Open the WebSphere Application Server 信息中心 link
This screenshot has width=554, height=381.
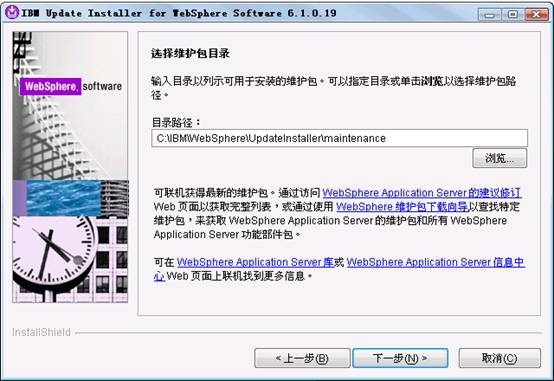tap(436, 262)
